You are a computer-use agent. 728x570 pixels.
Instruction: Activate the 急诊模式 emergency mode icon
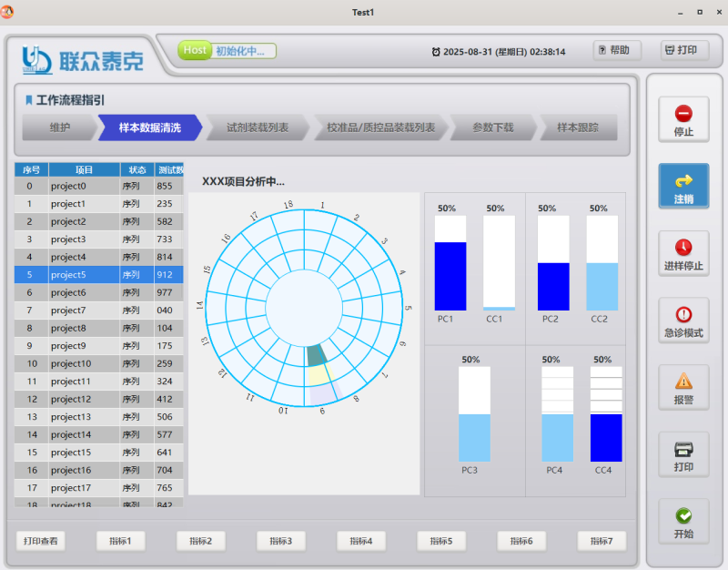pyautogui.click(x=683, y=314)
